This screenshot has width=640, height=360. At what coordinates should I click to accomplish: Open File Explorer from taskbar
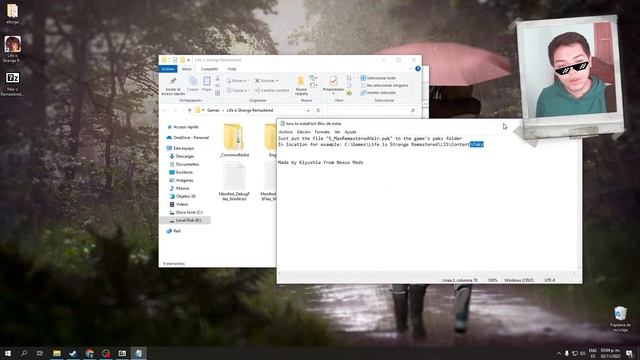pos(57,353)
